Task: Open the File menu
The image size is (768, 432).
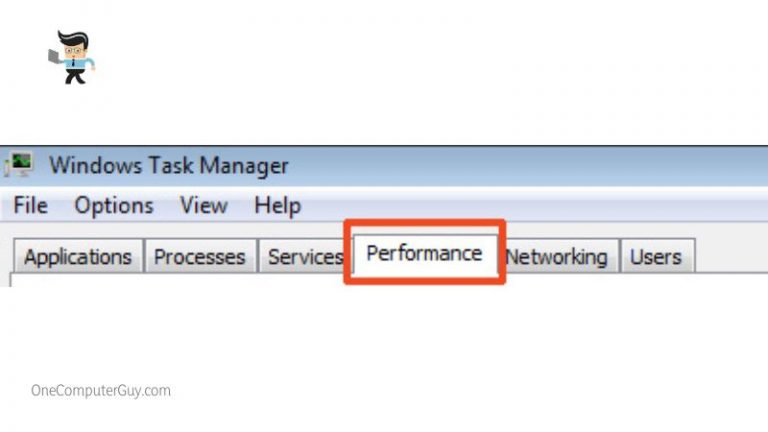Action: pyautogui.click(x=30, y=206)
